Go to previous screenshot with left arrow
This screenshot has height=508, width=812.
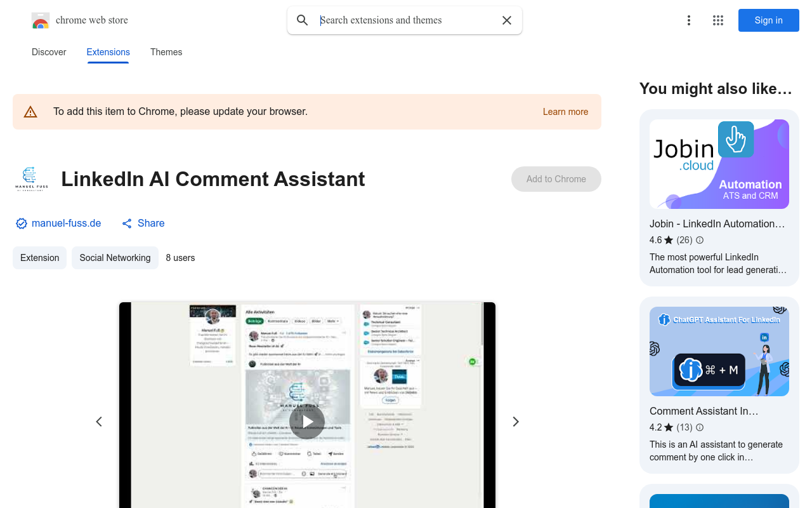click(x=99, y=422)
